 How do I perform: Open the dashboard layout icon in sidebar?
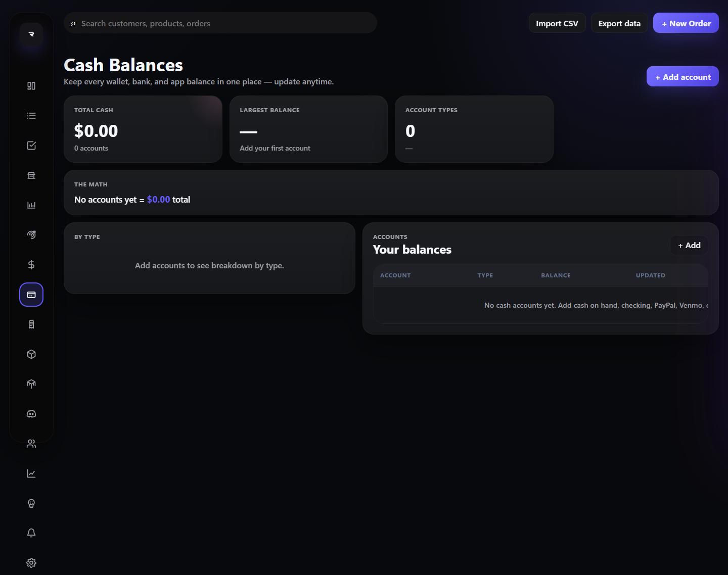(31, 86)
